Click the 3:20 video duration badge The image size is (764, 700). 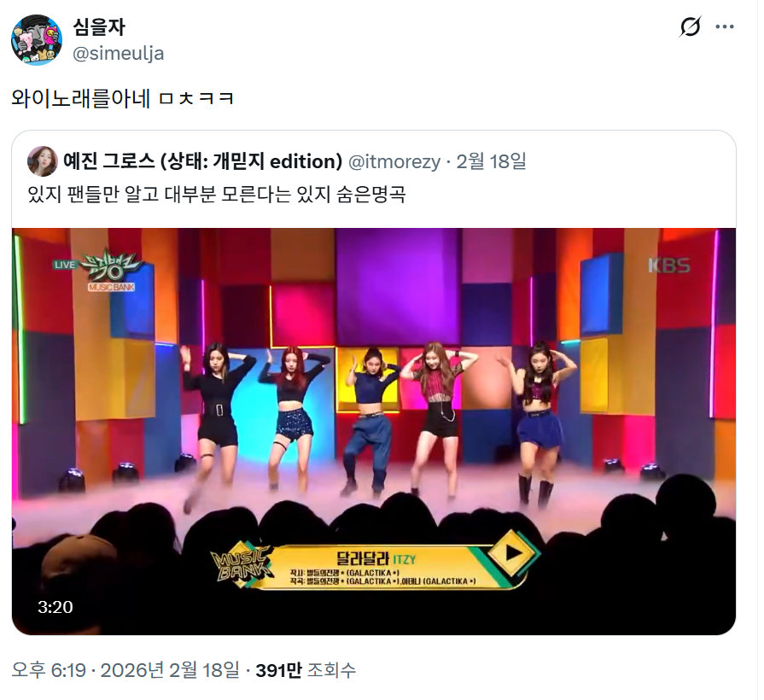click(x=55, y=607)
